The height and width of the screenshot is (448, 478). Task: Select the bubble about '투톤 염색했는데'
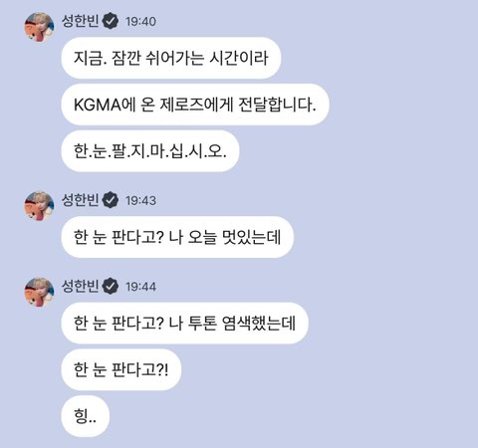pyautogui.click(x=185, y=323)
